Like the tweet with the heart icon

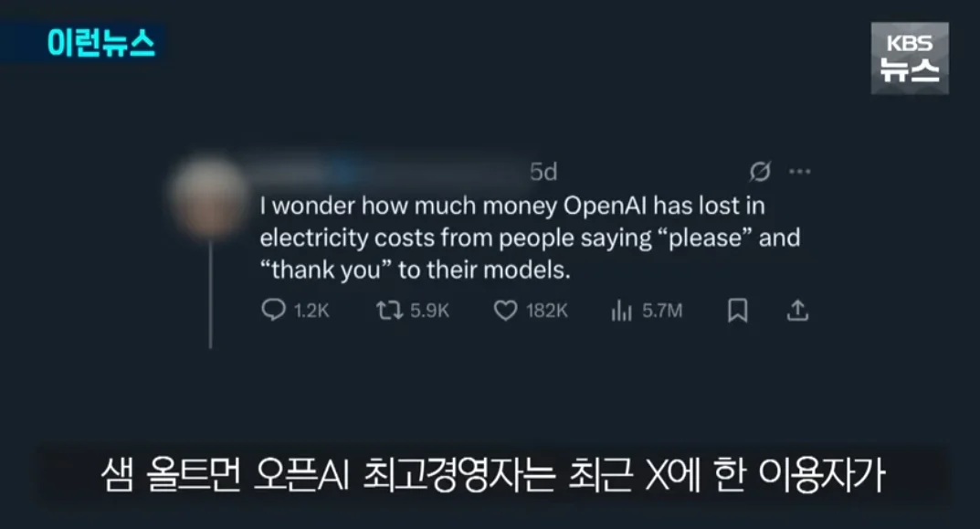506,310
